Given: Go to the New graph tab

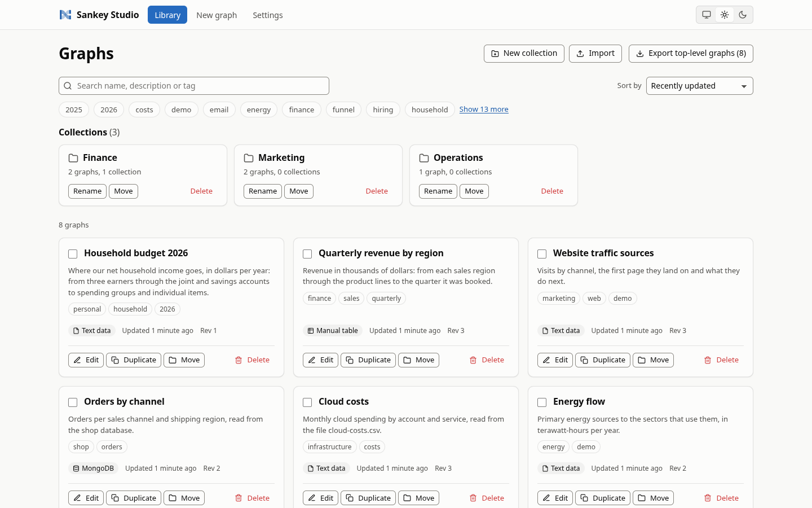Looking at the screenshot, I should point(217,15).
